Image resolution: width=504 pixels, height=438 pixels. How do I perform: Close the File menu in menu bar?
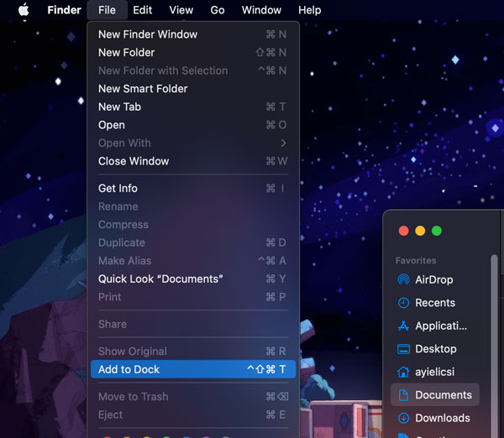[x=107, y=10]
